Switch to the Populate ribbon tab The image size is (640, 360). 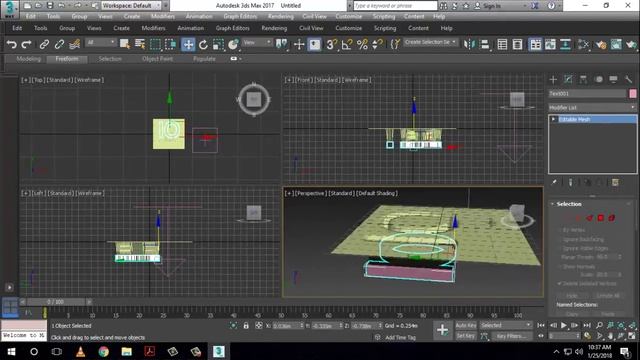(204, 59)
